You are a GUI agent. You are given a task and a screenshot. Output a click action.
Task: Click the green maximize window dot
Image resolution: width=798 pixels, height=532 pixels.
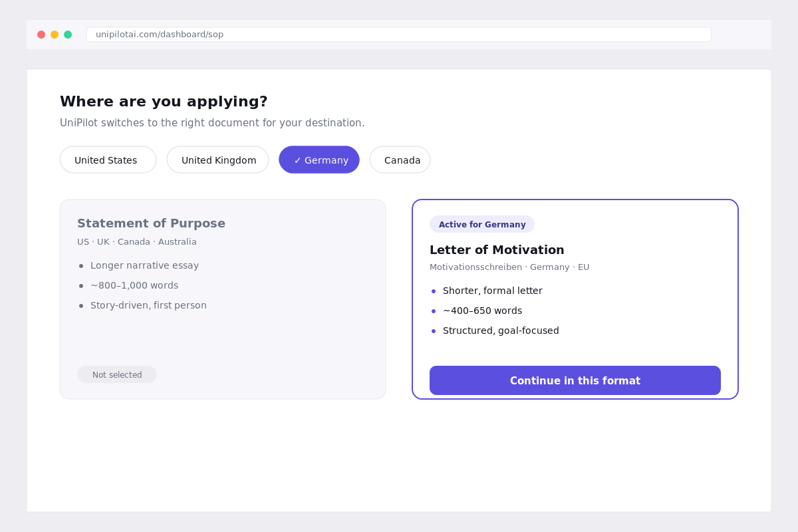68,35
